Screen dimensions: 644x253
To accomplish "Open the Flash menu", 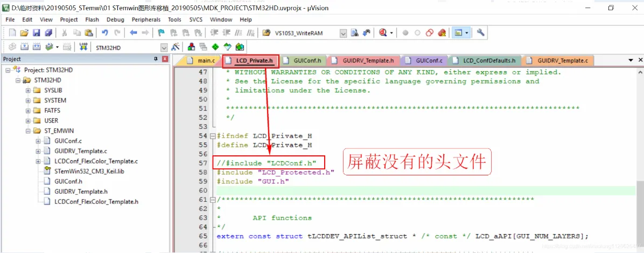I will [x=92, y=19].
